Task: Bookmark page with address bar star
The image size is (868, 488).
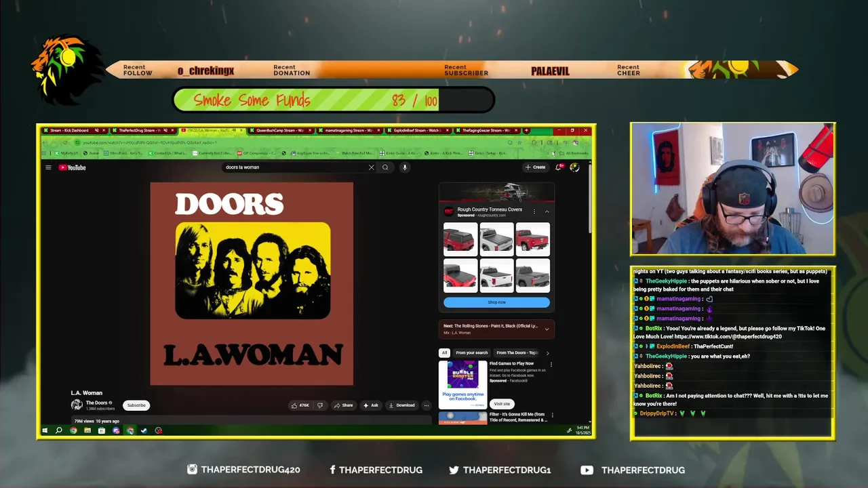Action: tap(519, 142)
